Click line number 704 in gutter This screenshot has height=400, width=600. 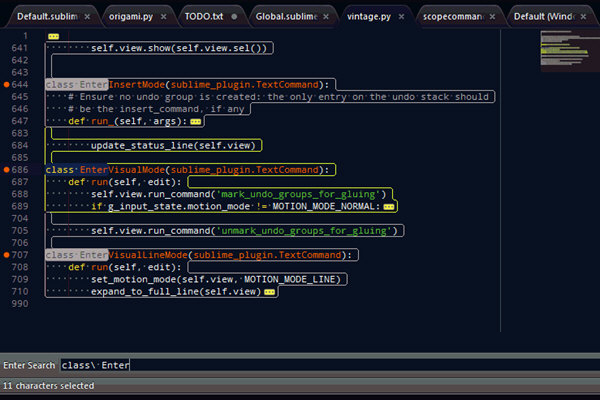pos(20,219)
